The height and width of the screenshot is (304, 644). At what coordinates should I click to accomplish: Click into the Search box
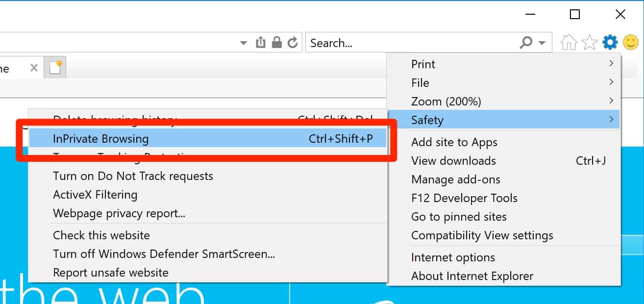tap(412, 43)
